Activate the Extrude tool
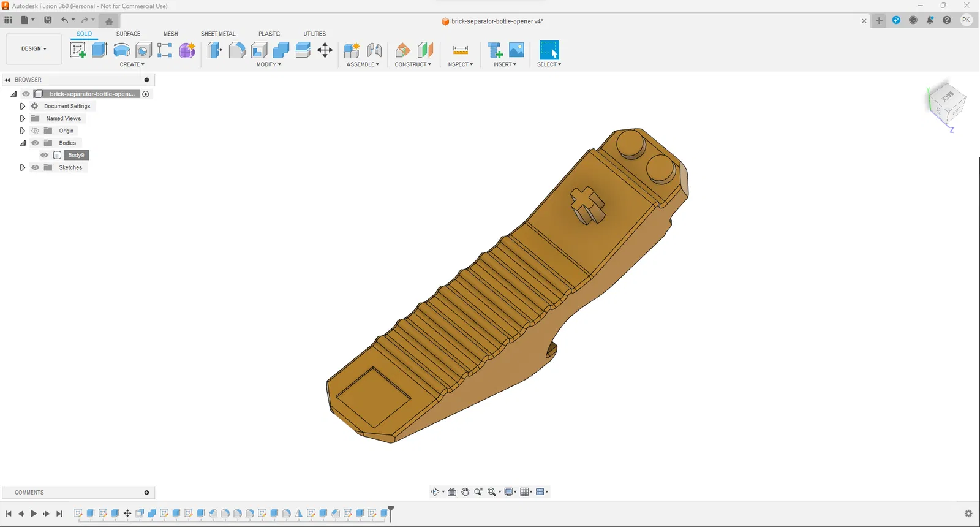Image resolution: width=980 pixels, height=527 pixels. pos(99,50)
